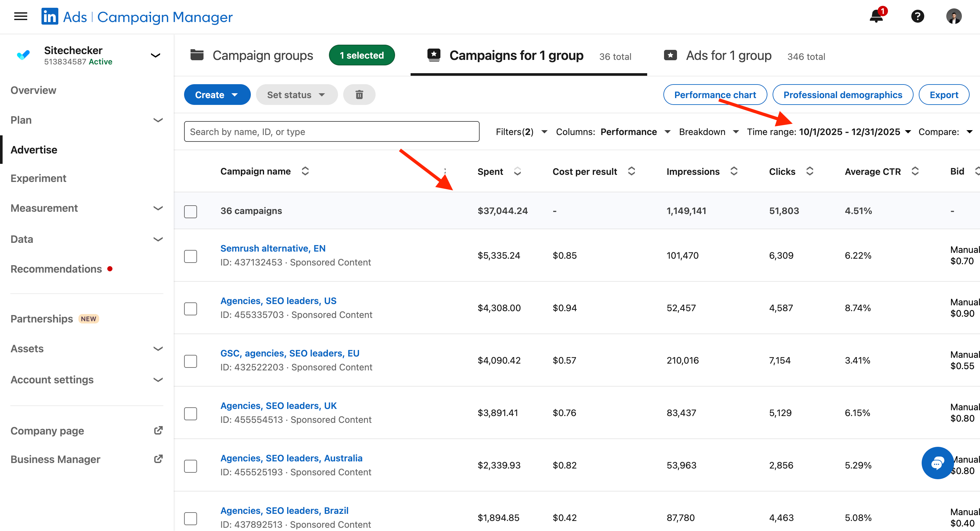980x531 pixels.
Task: Open GSC, agencies, SEO leaders, EU campaign
Action: [289, 353]
